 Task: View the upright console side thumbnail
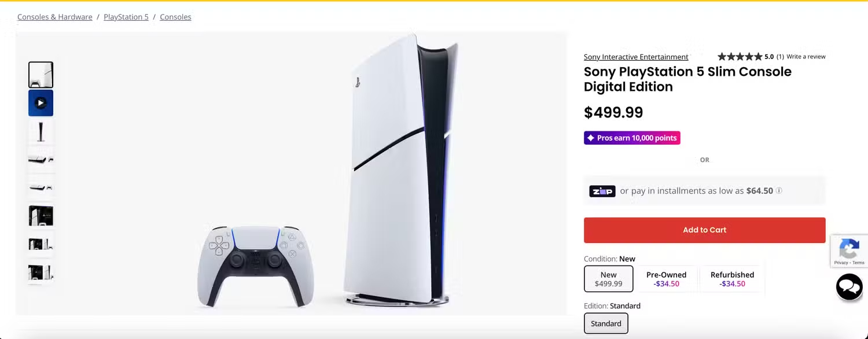pyautogui.click(x=41, y=131)
